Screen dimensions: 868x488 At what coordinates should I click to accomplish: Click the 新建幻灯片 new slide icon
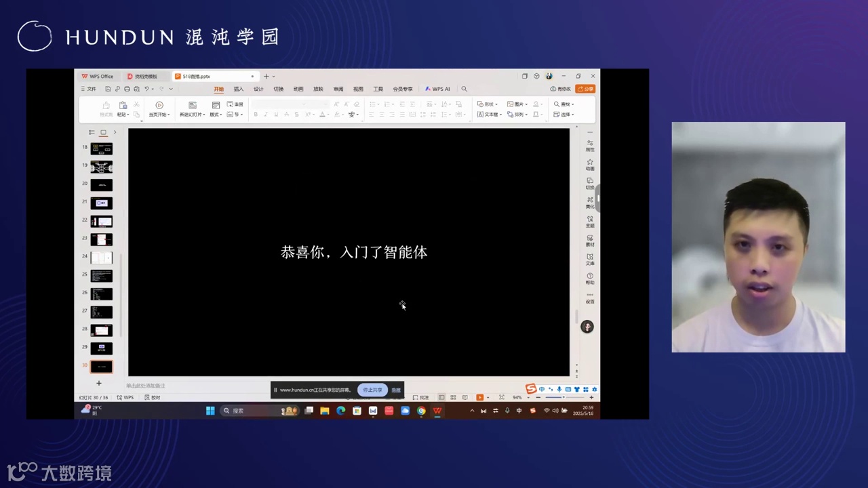193,105
